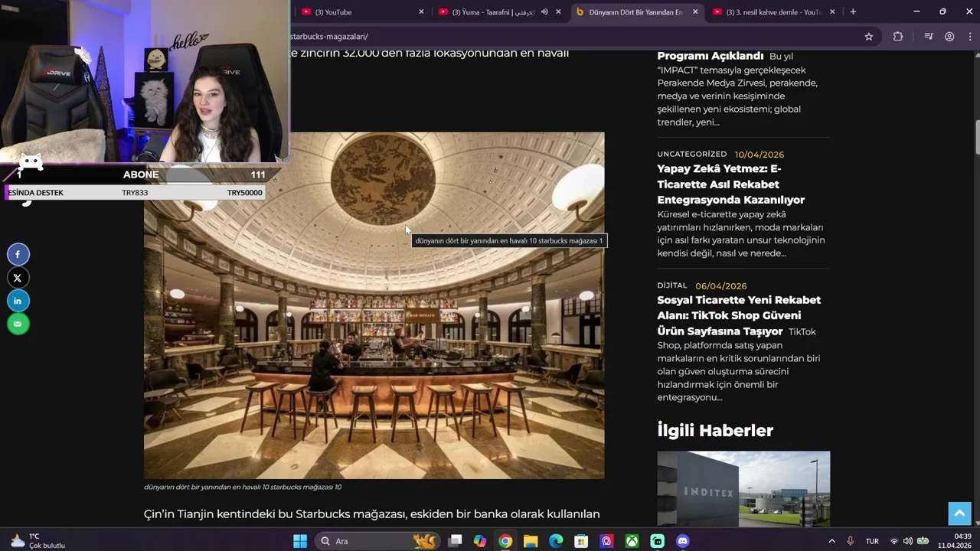
Task: Share the article on X
Action: pyautogui.click(x=18, y=278)
